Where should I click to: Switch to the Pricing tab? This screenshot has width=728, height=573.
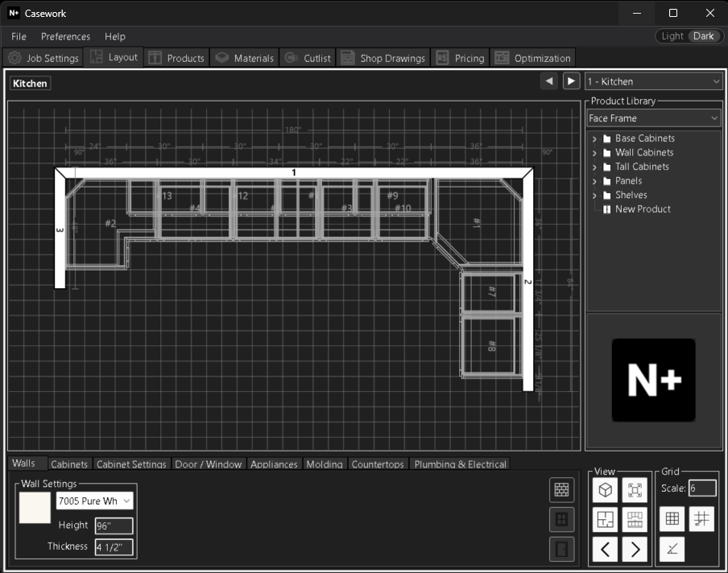[460, 58]
